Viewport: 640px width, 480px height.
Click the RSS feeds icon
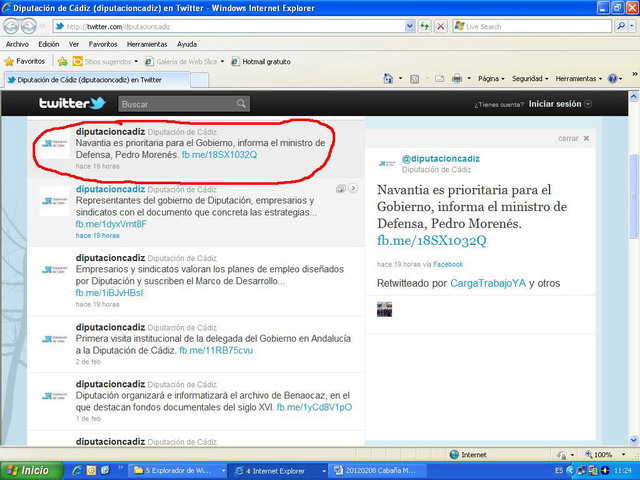(x=414, y=79)
